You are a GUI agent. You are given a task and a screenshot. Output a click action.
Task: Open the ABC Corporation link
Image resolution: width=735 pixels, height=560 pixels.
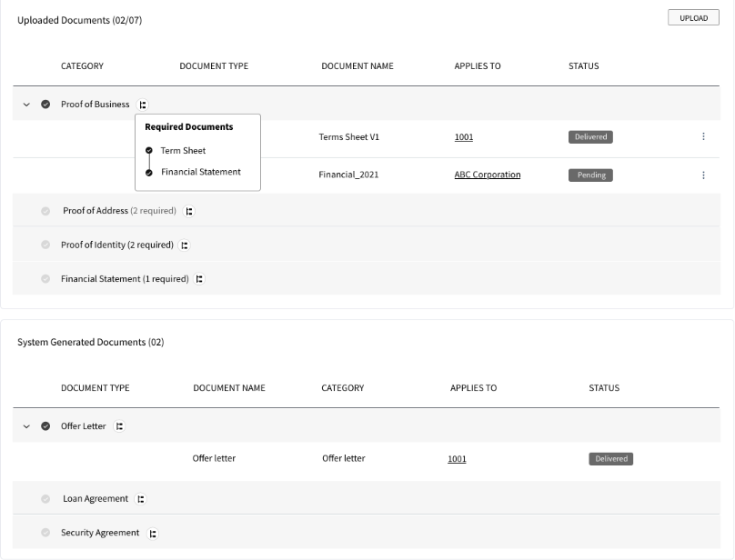tap(487, 175)
